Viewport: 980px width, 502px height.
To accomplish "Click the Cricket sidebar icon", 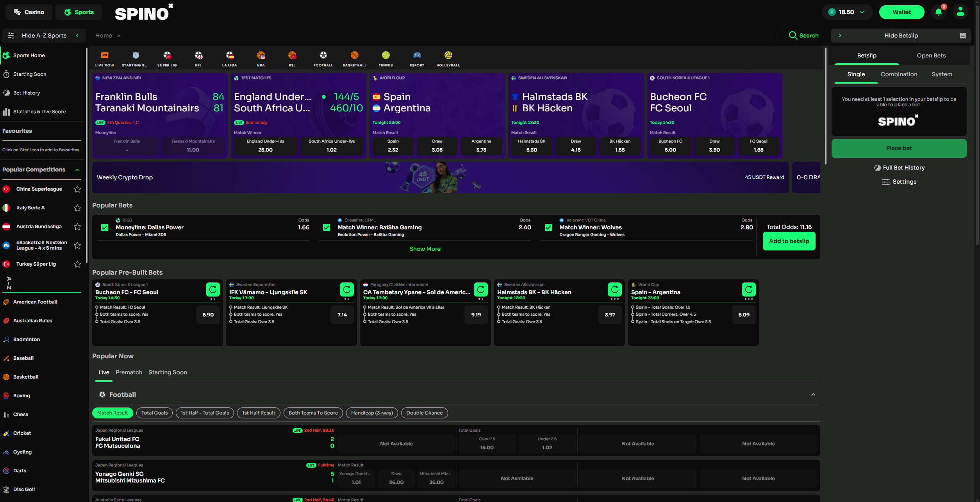I will (x=6, y=433).
